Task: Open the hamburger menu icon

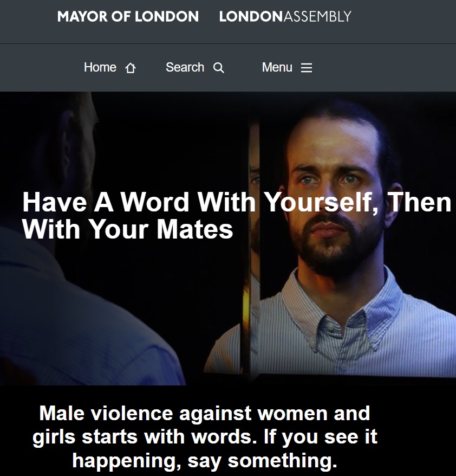Action: (307, 68)
